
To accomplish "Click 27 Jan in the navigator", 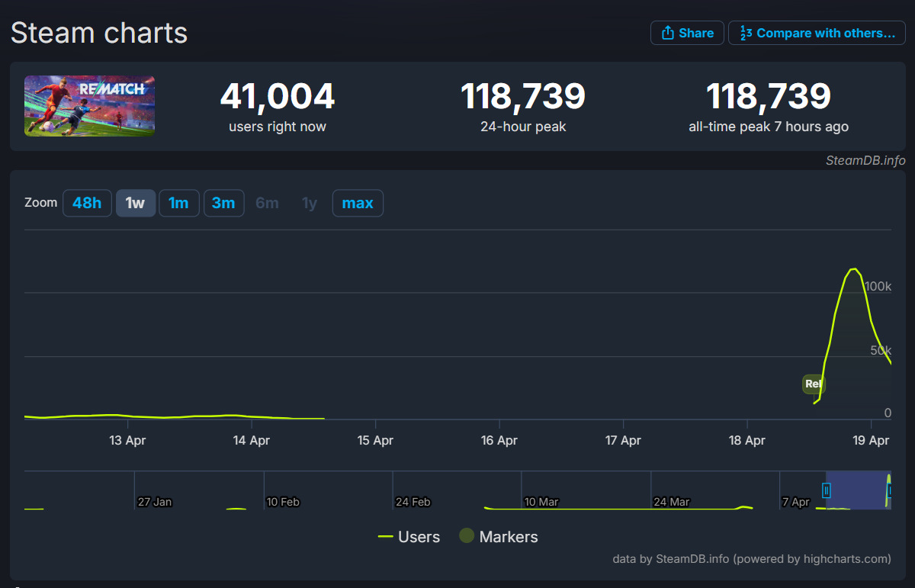I will click(155, 502).
